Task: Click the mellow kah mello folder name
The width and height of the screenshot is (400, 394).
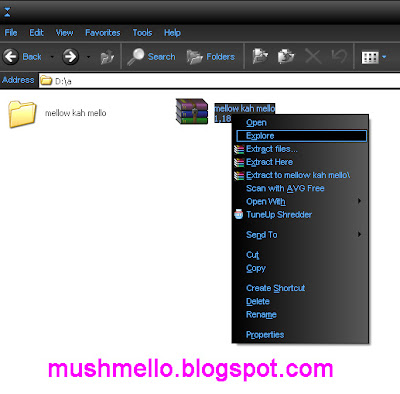Action: 76,113
